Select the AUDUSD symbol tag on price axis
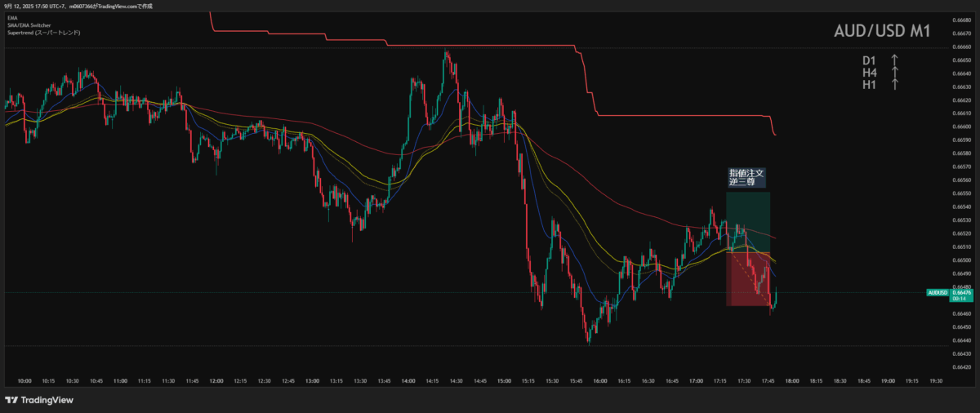 (937, 292)
